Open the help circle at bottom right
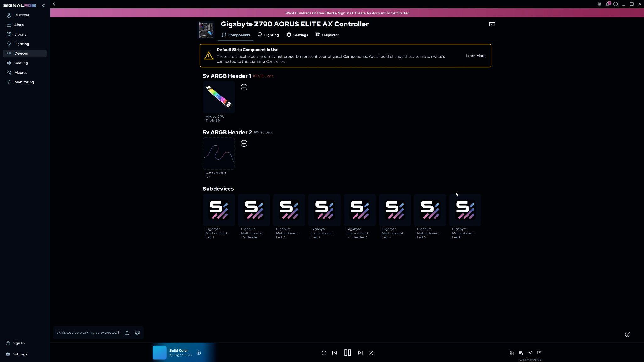This screenshot has width=644, height=362. [x=628, y=334]
